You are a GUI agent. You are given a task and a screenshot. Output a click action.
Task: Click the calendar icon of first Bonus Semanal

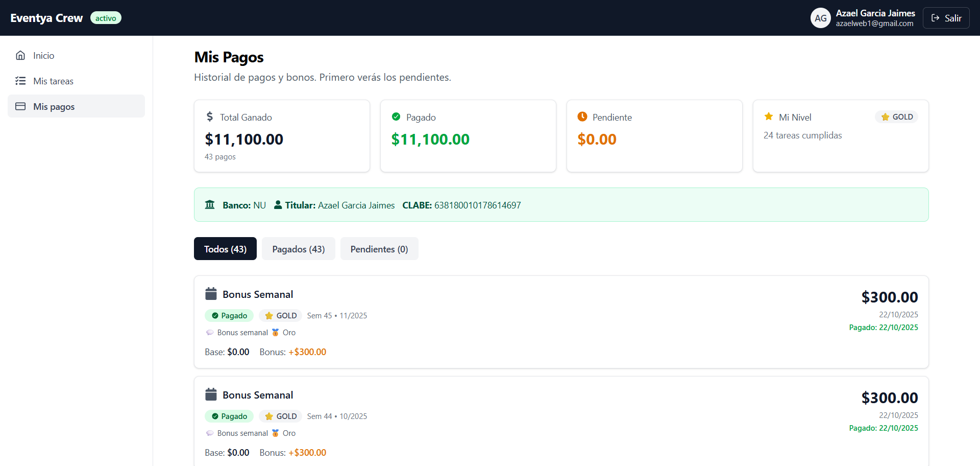click(x=211, y=294)
